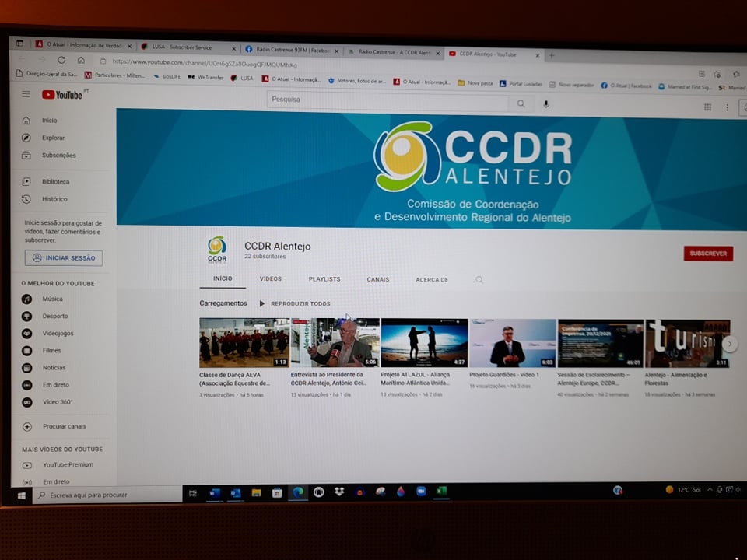Open the Portal Lusíadas bookmark

click(x=521, y=83)
